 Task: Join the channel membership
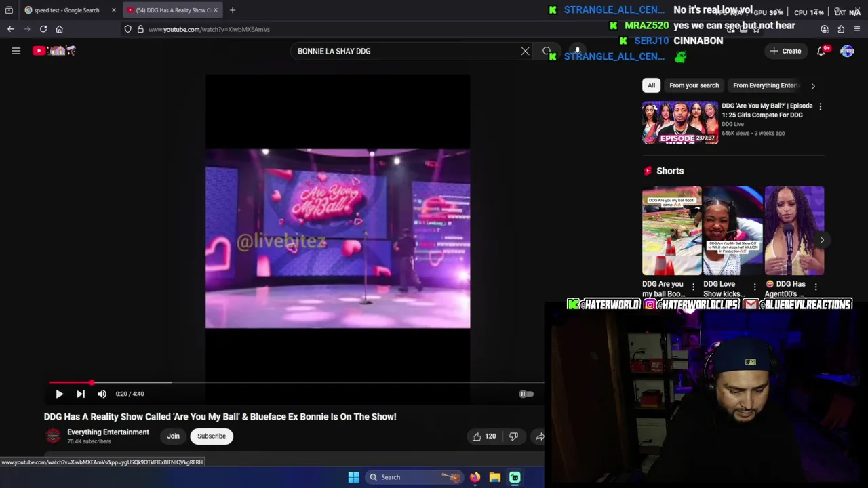coord(174,436)
